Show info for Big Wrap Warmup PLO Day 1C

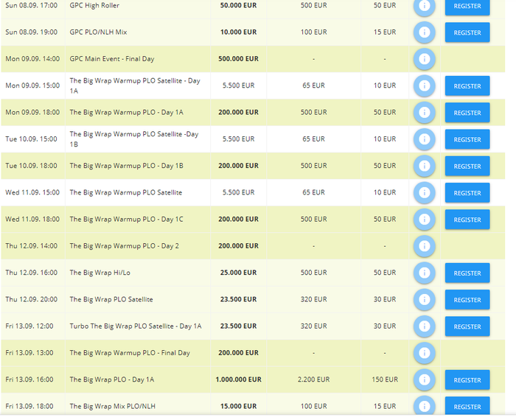click(x=424, y=220)
